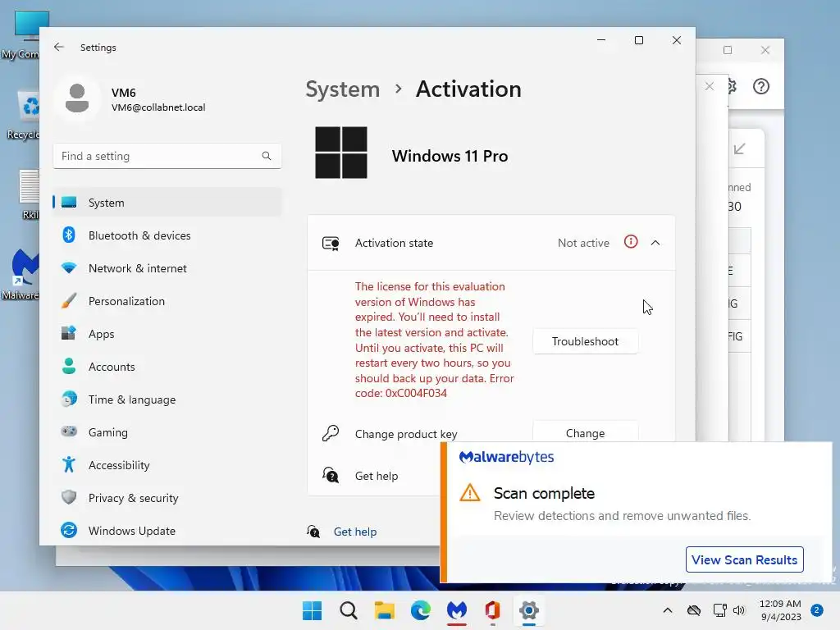Click View Scan Results in Malwarebytes notification
840x630 pixels.
tap(745, 559)
